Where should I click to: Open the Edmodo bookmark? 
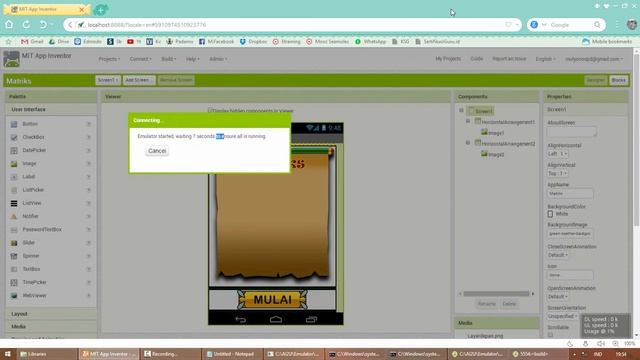click(x=88, y=42)
